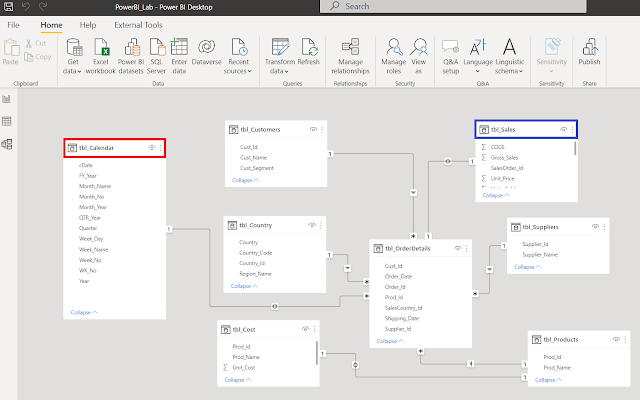This screenshot has height=400, width=640.
Task: Select Gross_Sales field in tbl_Sales
Action: [504, 157]
